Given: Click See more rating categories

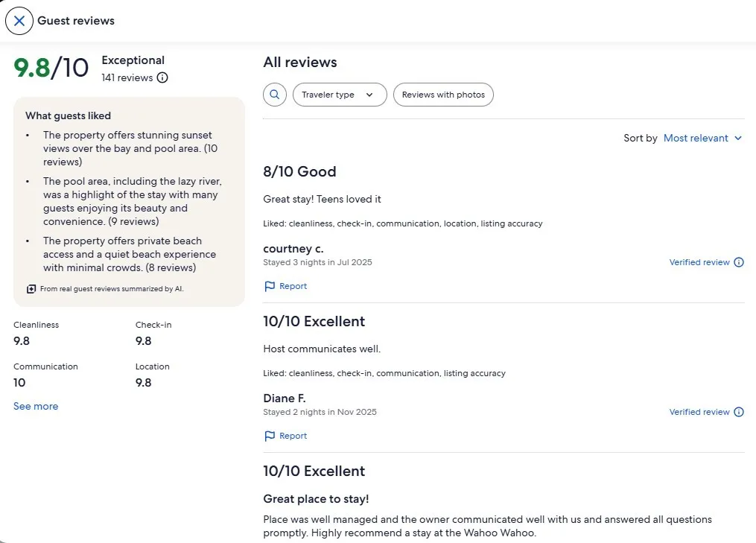Looking at the screenshot, I should point(36,406).
